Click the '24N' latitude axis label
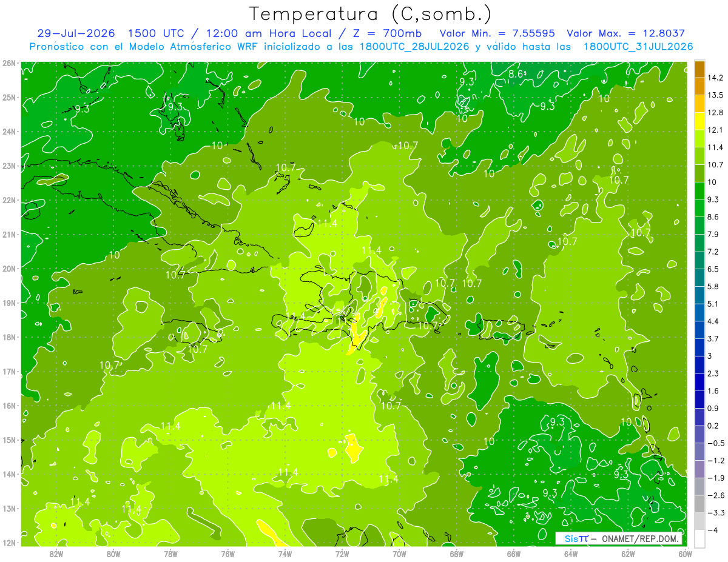This screenshot has height=562, width=728. 8,132
